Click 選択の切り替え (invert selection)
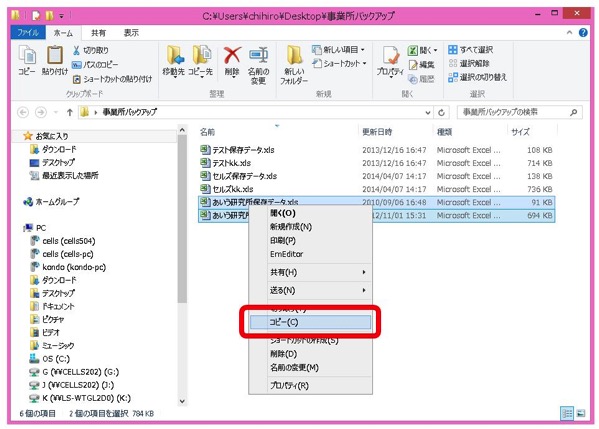The image size is (599, 429). pos(478,77)
